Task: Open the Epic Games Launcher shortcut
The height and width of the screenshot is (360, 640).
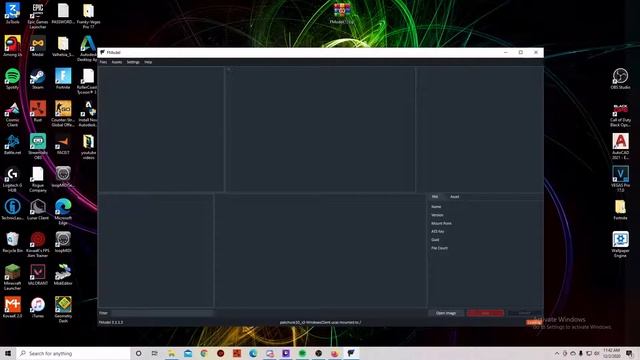Action: click(x=38, y=16)
